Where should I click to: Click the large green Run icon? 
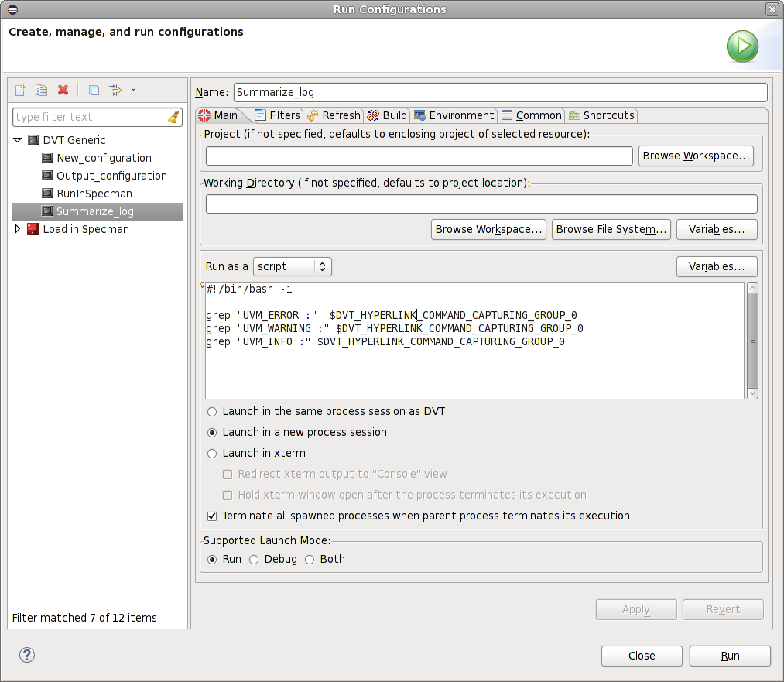click(742, 46)
